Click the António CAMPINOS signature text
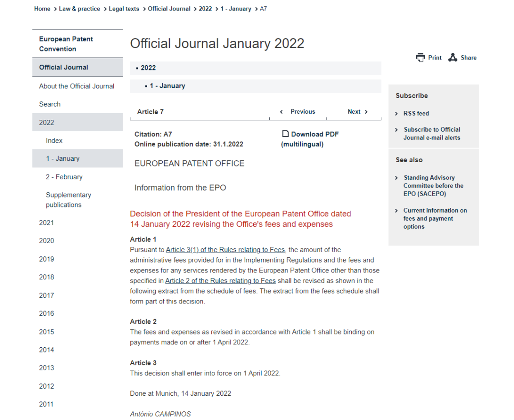The image size is (514, 420). tap(160, 414)
